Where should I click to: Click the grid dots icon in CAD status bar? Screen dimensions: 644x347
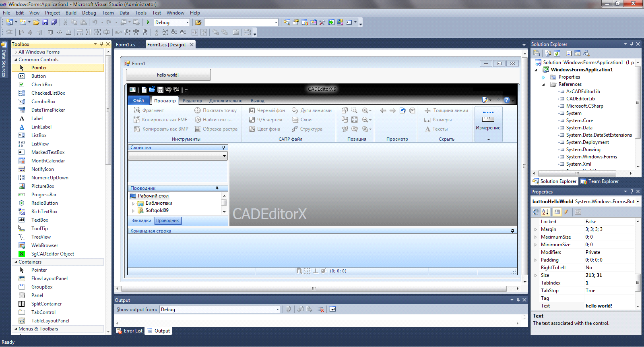[308, 271]
